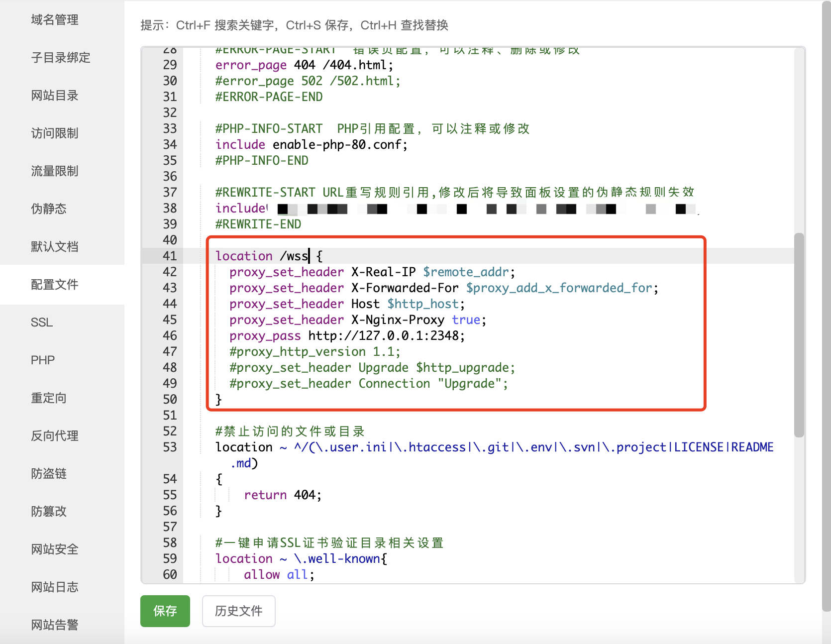Open the PHP settings tab
The image size is (831, 644).
pos(43,360)
